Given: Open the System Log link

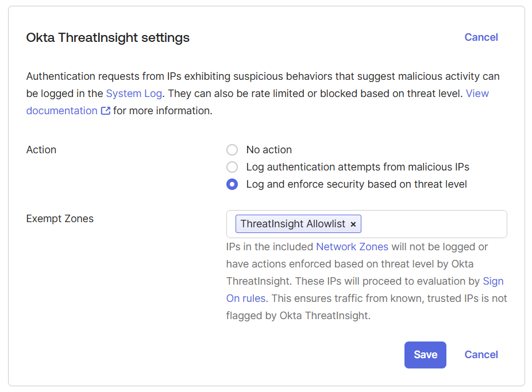Looking at the screenshot, I should point(134,93).
